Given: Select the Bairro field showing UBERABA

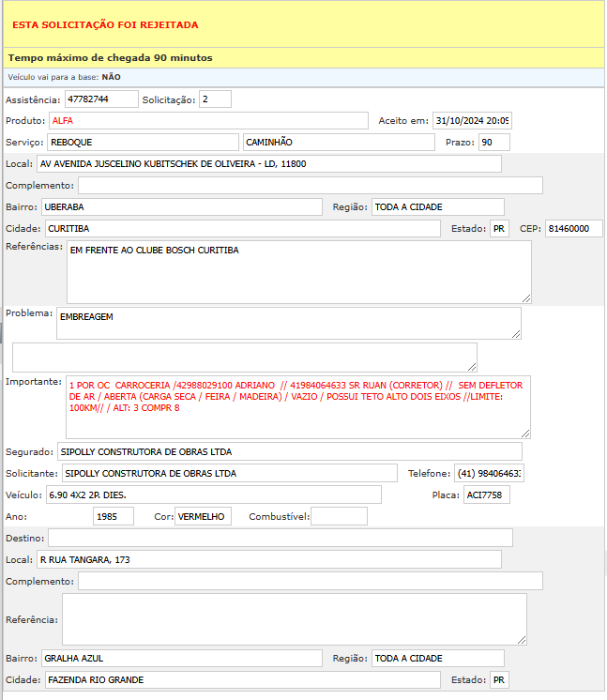Looking at the screenshot, I should coord(180,206).
